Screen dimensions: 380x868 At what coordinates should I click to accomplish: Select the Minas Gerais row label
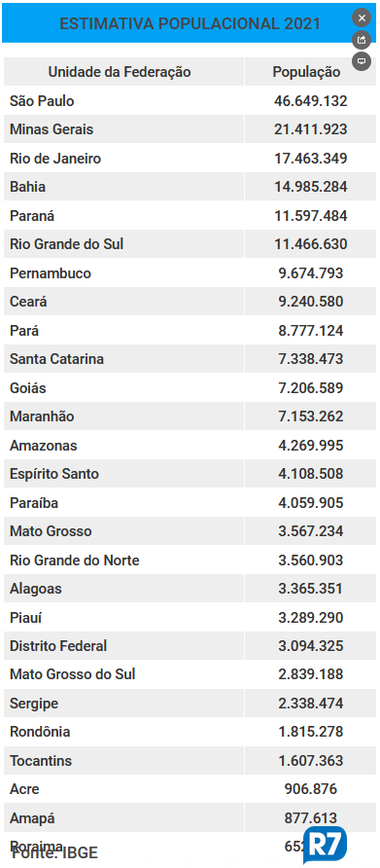pyautogui.click(x=52, y=129)
